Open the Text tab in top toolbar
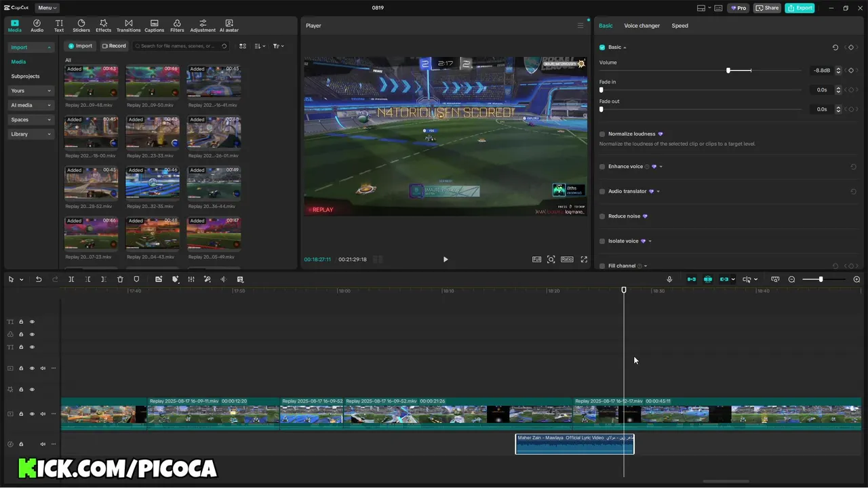 59,26
